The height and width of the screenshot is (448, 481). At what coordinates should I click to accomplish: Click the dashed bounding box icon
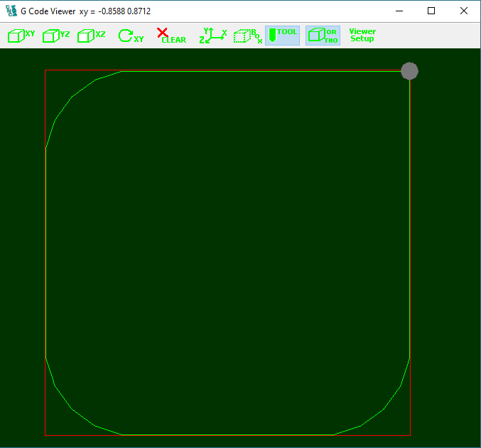click(x=248, y=36)
